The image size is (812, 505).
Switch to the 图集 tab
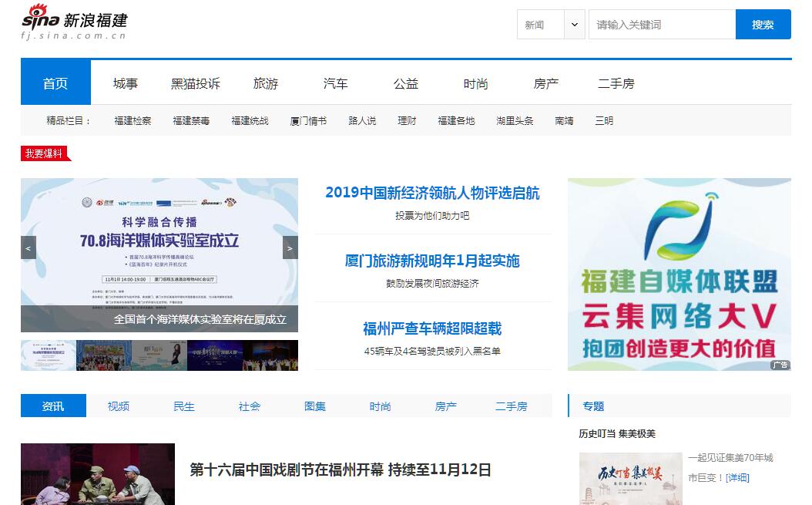315,406
